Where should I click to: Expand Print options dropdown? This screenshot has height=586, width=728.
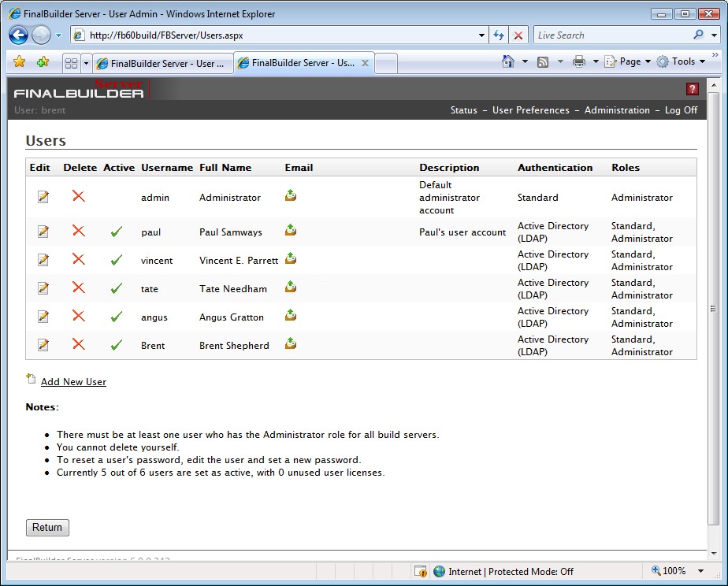pyautogui.click(x=596, y=61)
